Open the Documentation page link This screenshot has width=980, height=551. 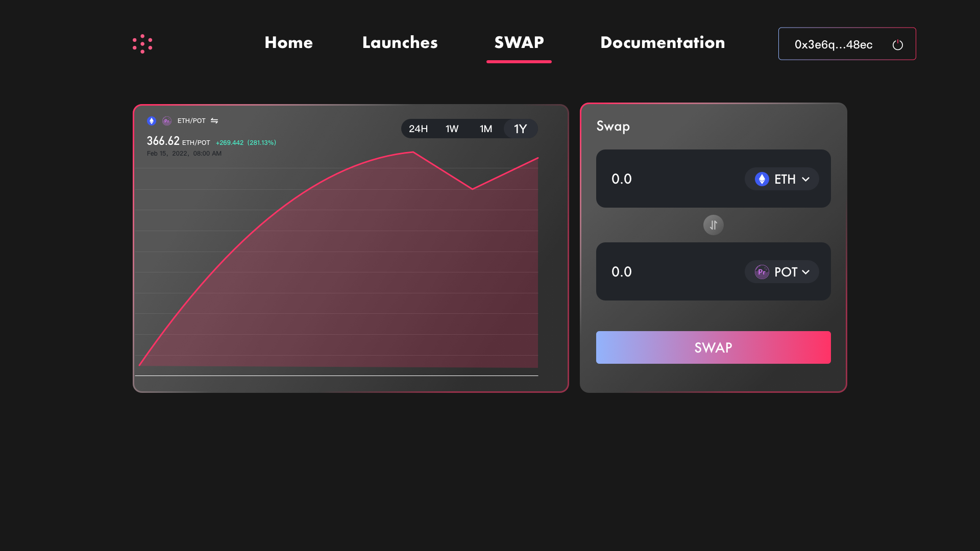(x=662, y=42)
